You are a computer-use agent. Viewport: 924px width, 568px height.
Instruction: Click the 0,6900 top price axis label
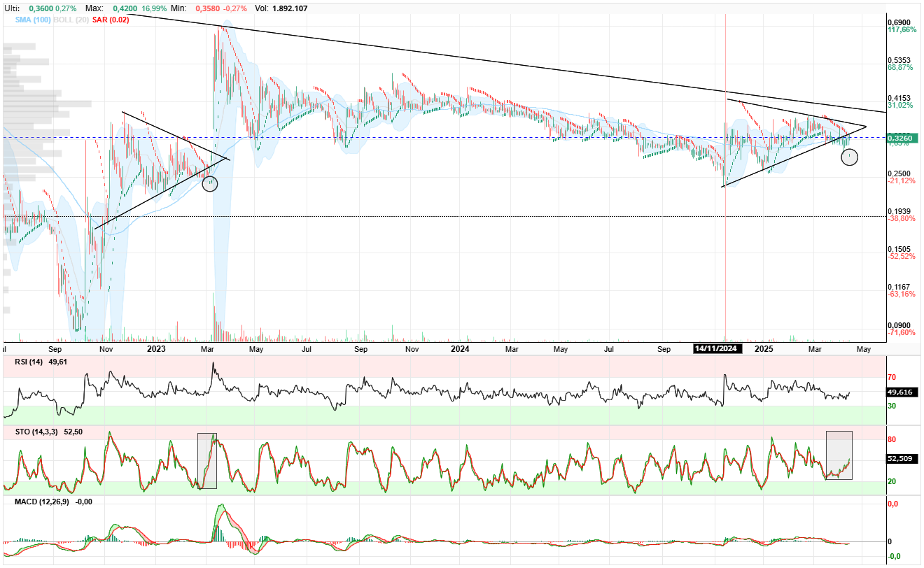[x=899, y=22]
